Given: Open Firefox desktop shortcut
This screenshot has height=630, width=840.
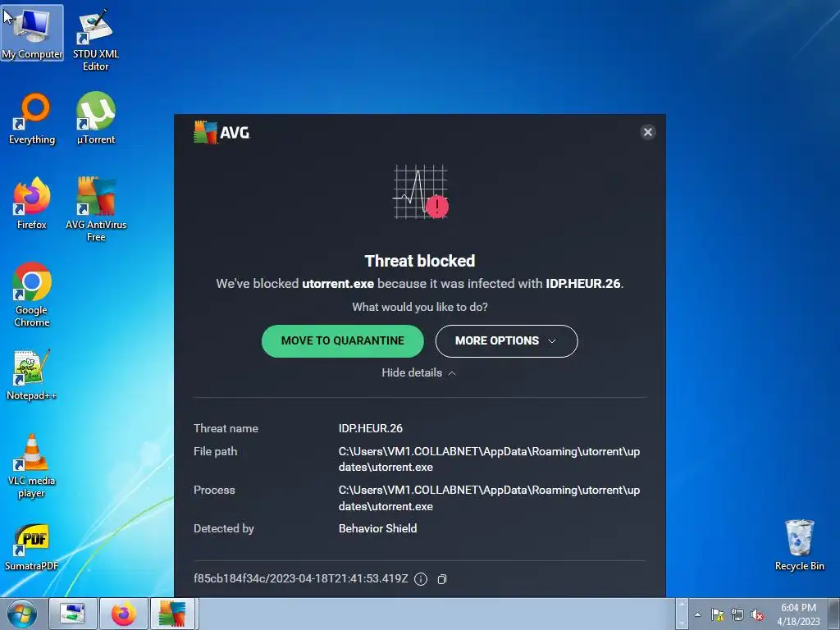Looking at the screenshot, I should click(x=32, y=203).
